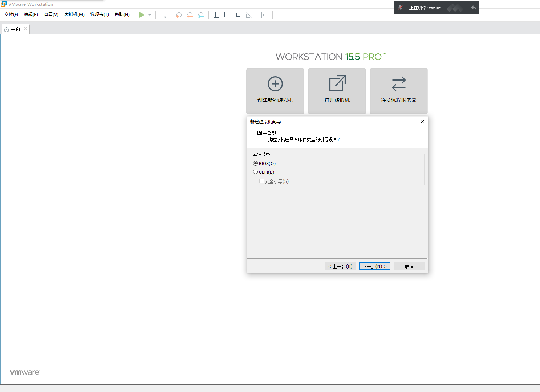Select the send Ctrl+Alt+Del icon
The width and height of the screenshot is (540, 392).
point(163,15)
